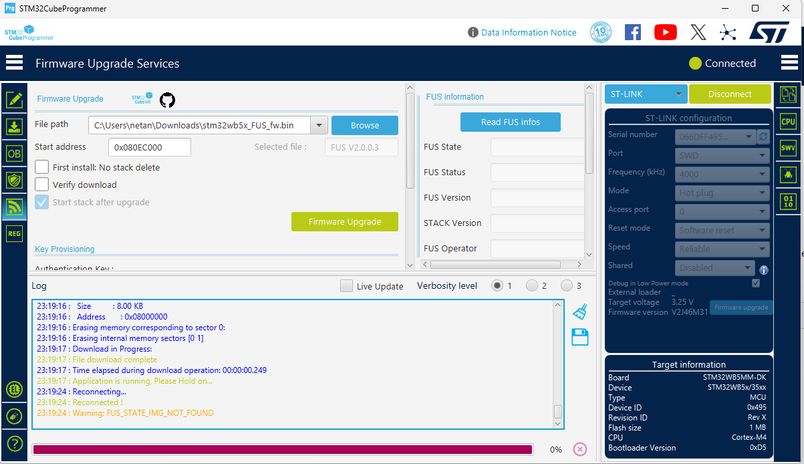
Task: Click the File path text field
Action: (199, 125)
